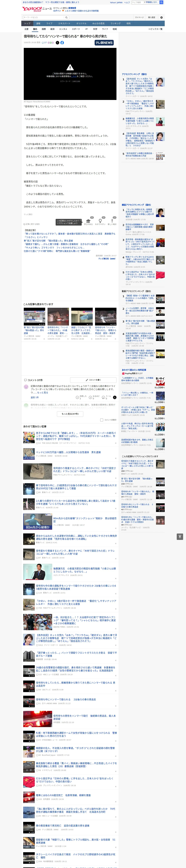Select the 有料 tab
186x868 pixels.
128,23
